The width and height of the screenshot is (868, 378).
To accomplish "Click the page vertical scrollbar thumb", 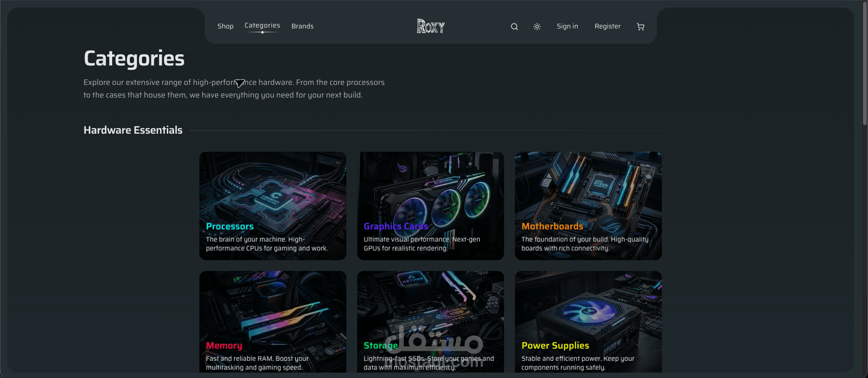I will click(864, 63).
